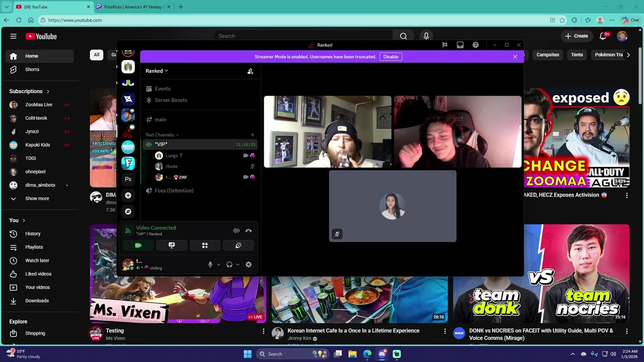This screenshot has height=362, width=644.
Task: Select rhude's avatar video tile
Action: [x=392, y=206]
